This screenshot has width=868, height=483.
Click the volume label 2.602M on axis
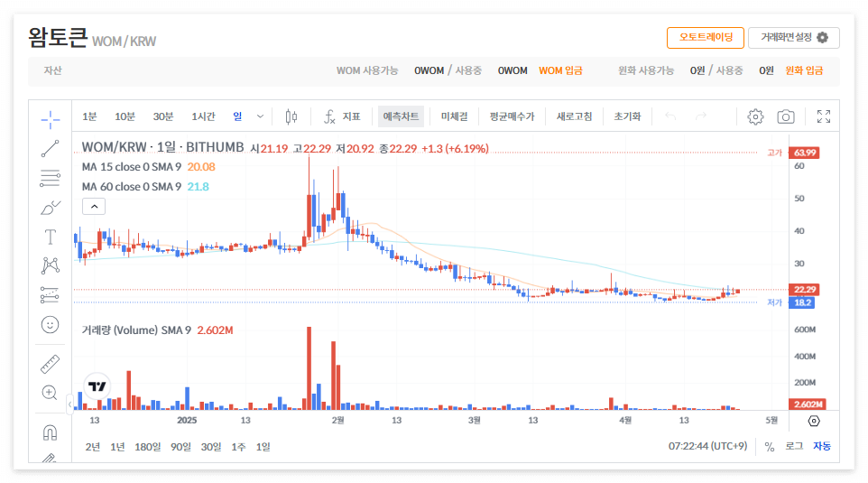(808, 404)
